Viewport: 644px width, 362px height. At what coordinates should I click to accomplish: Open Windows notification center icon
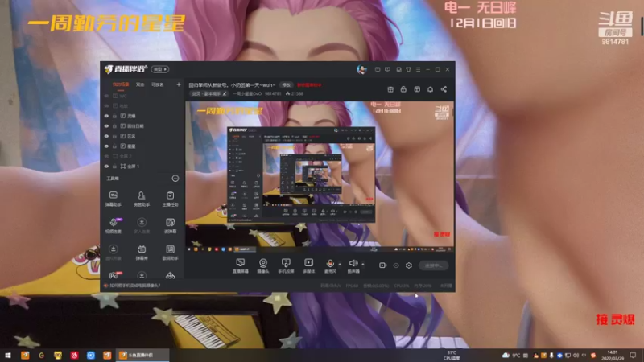(x=633, y=356)
